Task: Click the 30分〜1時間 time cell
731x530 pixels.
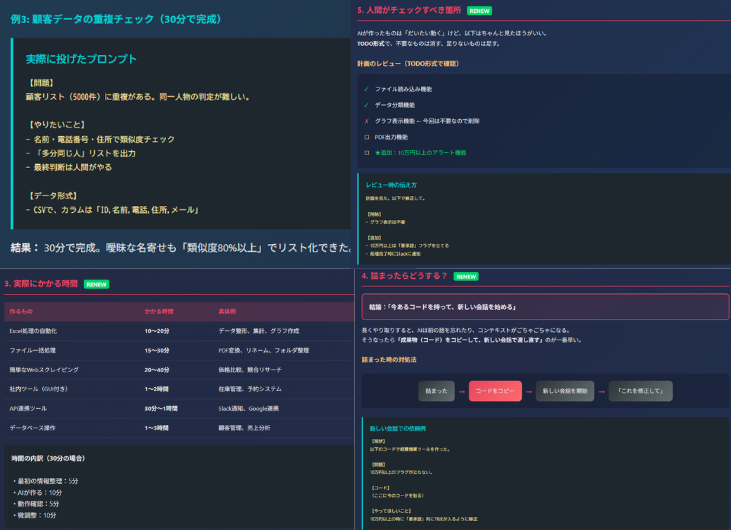Action: [x=161, y=408]
